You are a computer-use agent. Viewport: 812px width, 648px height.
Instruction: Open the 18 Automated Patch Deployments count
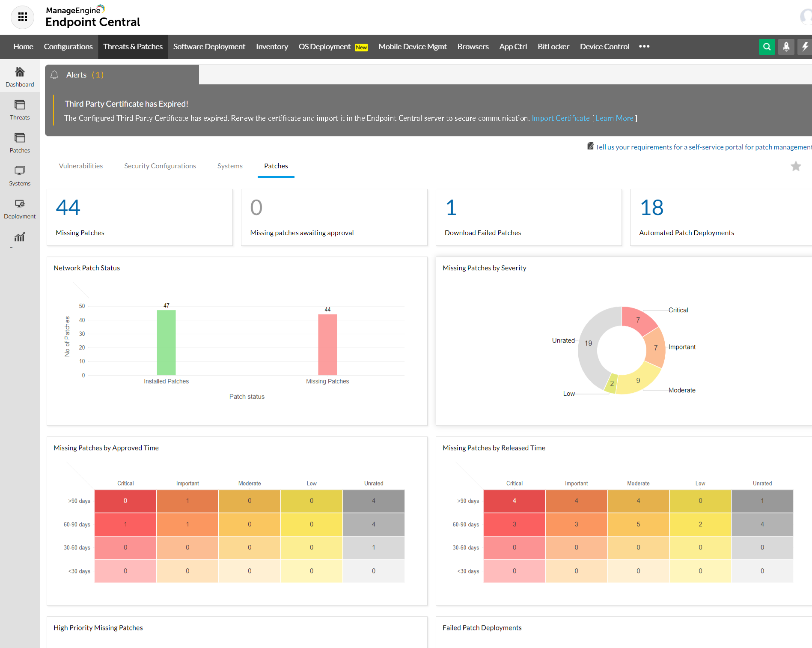(x=651, y=208)
